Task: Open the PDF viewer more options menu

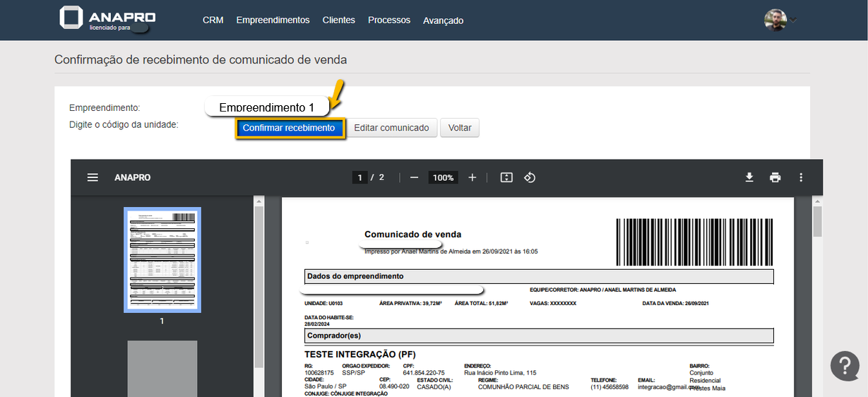Action: (800, 177)
